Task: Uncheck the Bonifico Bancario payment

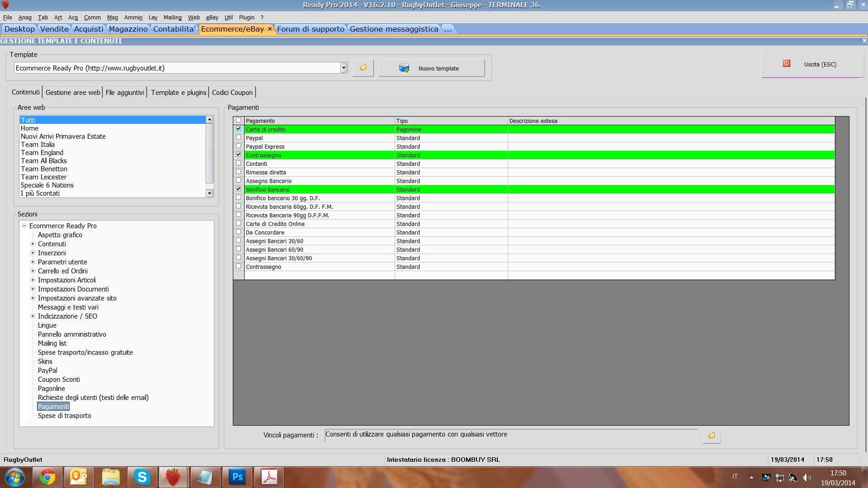Action: (x=239, y=189)
